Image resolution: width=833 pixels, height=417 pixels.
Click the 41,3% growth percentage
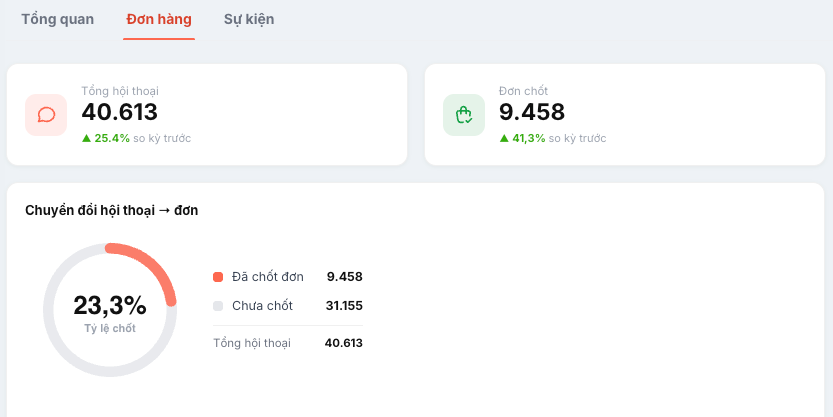(529, 138)
